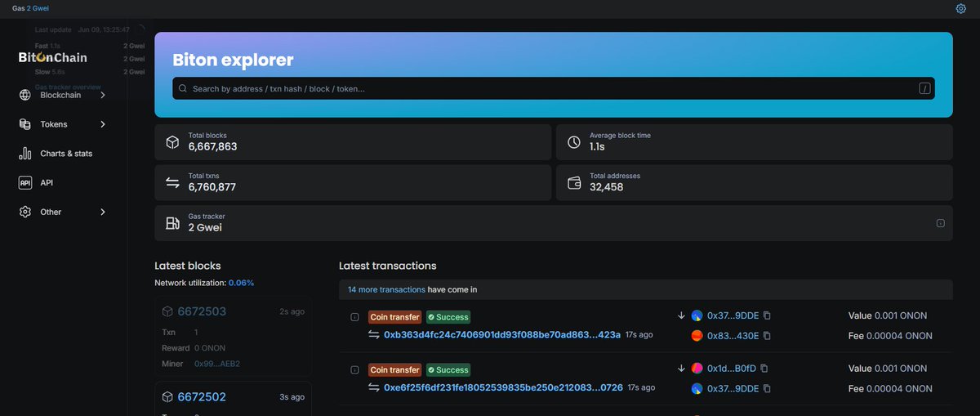The height and width of the screenshot is (416, 980).
Task: Open address 0x37...9DDE in the 423a transaction
Action: [733, 315]
